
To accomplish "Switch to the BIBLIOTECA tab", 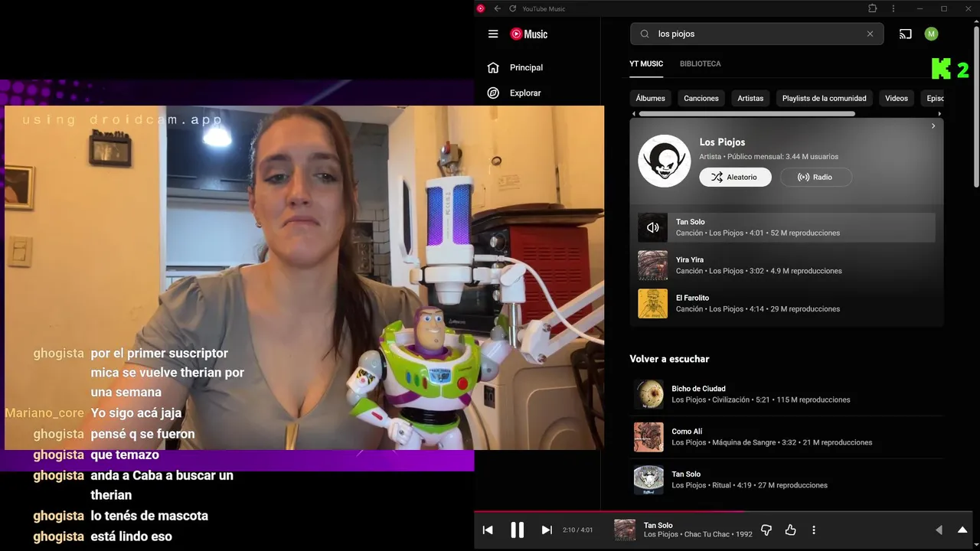I will (701, 64).
